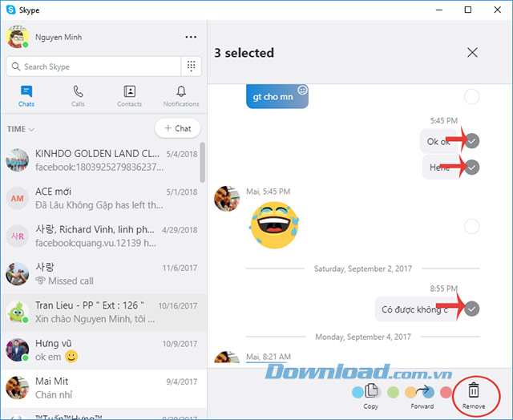Click the light blue circle in bottom bar

(357, 392)
